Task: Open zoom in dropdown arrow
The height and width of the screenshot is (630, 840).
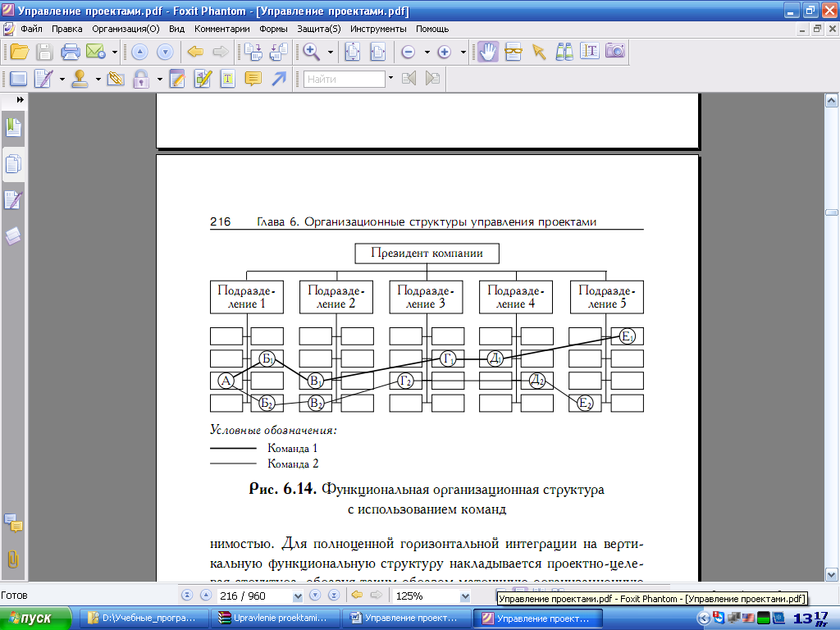Action: 463,52
